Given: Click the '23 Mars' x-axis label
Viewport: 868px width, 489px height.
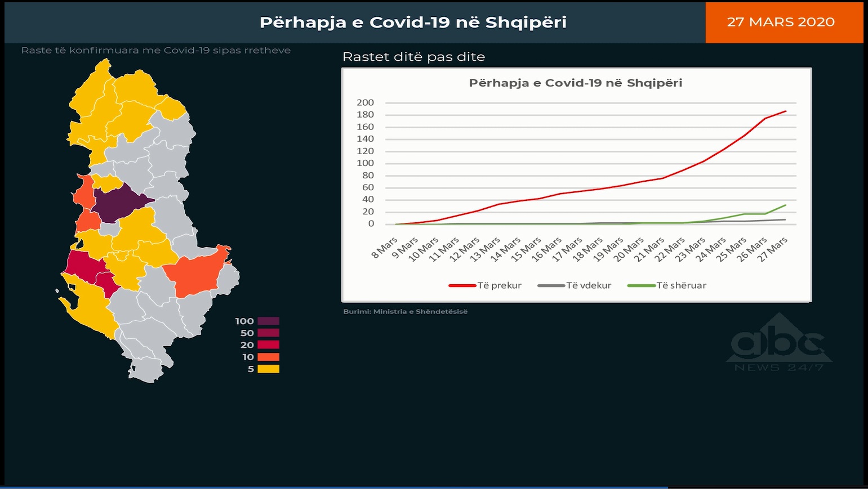Looking at the screenshot, I should click(691, 249).
